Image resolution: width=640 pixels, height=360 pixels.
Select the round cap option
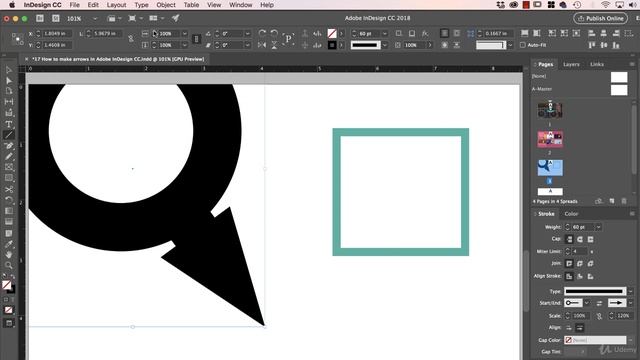(x=580, y=239)
